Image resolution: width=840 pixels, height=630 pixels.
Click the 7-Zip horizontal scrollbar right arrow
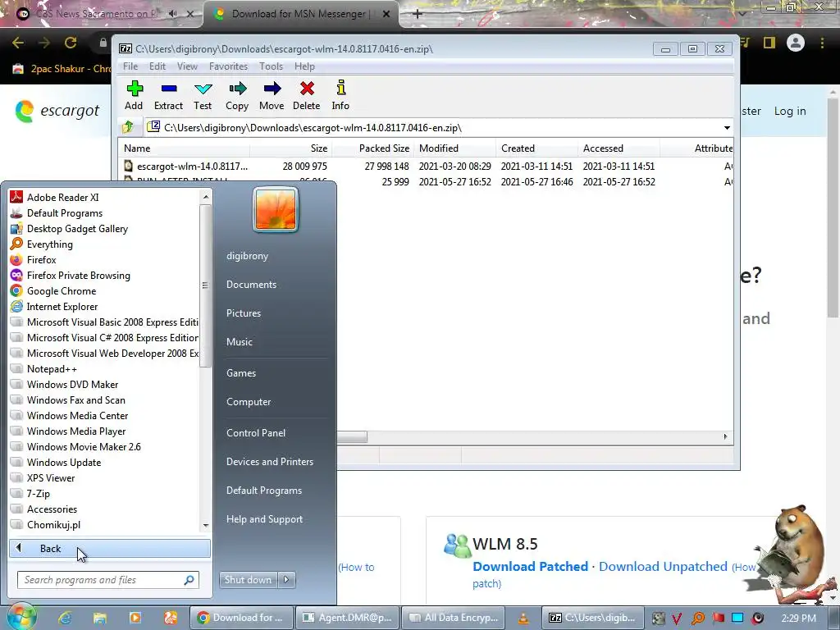(x=725, y=436)
